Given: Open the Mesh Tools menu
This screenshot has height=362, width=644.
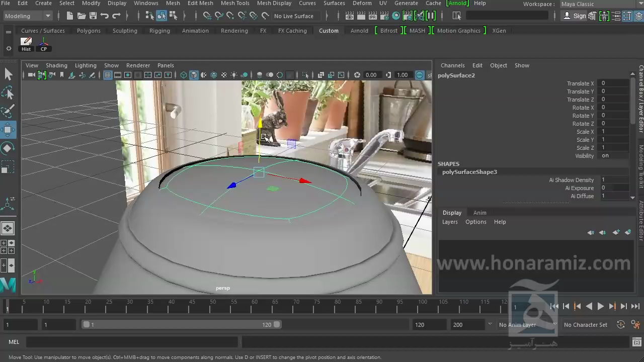Looking at the screenshot, I should (235, 3).
